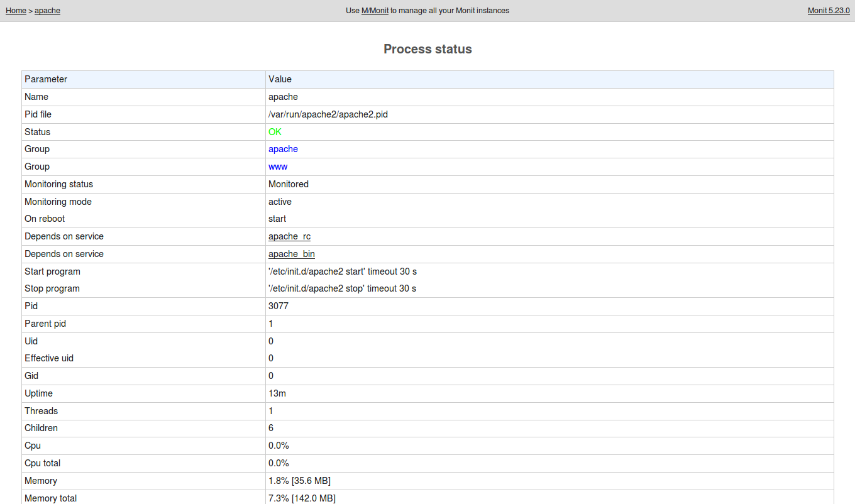The height and width of the screenshot is (504, 855).
Task: Select the Process status heading
Action: [427, 49]
